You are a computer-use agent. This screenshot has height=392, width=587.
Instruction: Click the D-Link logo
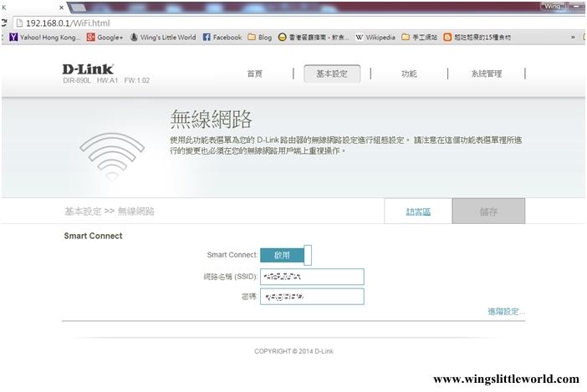pos(88,69)
